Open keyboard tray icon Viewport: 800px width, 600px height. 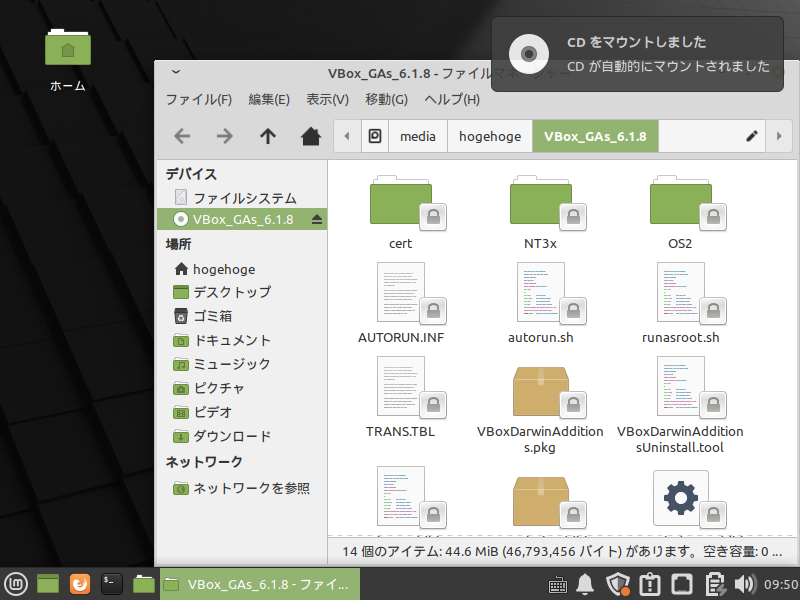point(558,585)
